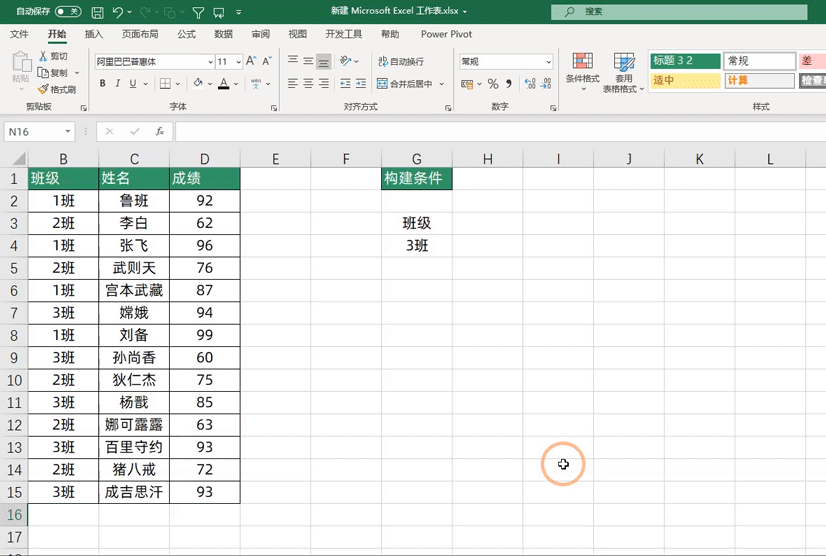Toggle the AutoSave (自动保存) switch
826x556 pixels.
point(68,12)
